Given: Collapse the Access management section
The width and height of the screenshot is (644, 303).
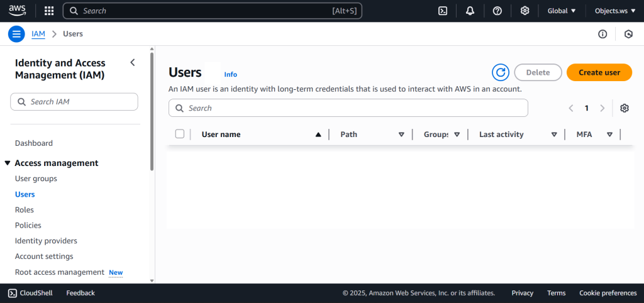Looking at the screenshot, I should click(8, 163).
